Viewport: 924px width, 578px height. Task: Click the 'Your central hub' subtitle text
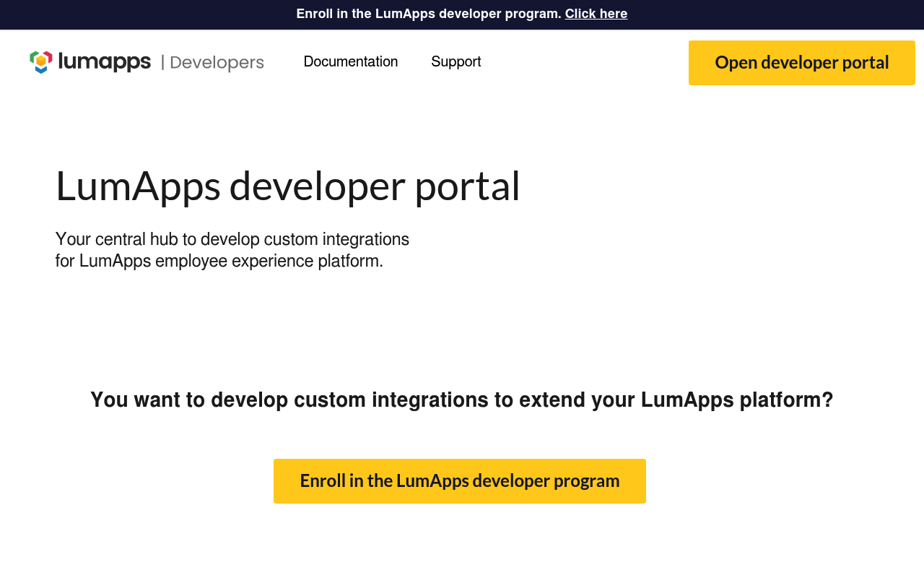click(232, 250)
